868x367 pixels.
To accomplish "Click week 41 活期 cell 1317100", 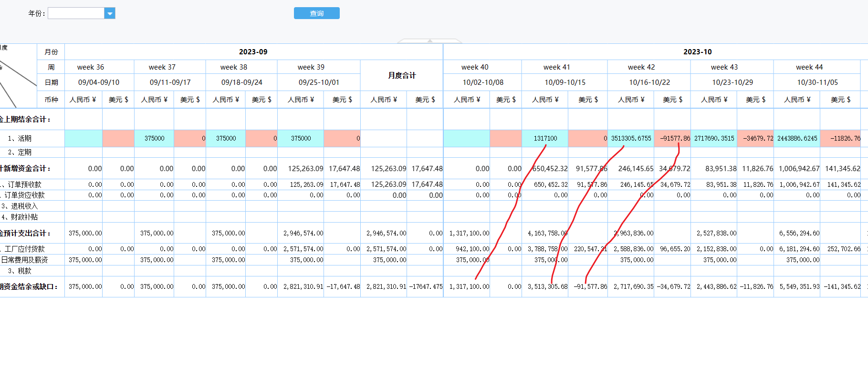I will 545,138.
